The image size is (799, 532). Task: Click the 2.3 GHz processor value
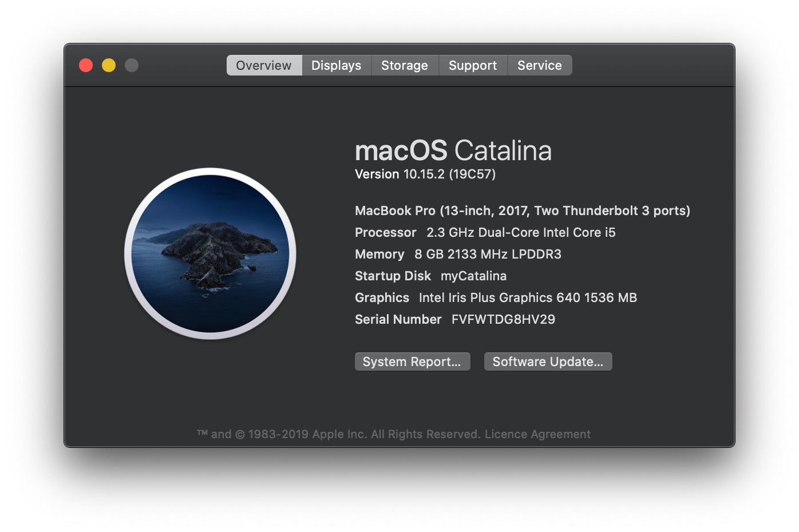521,232
